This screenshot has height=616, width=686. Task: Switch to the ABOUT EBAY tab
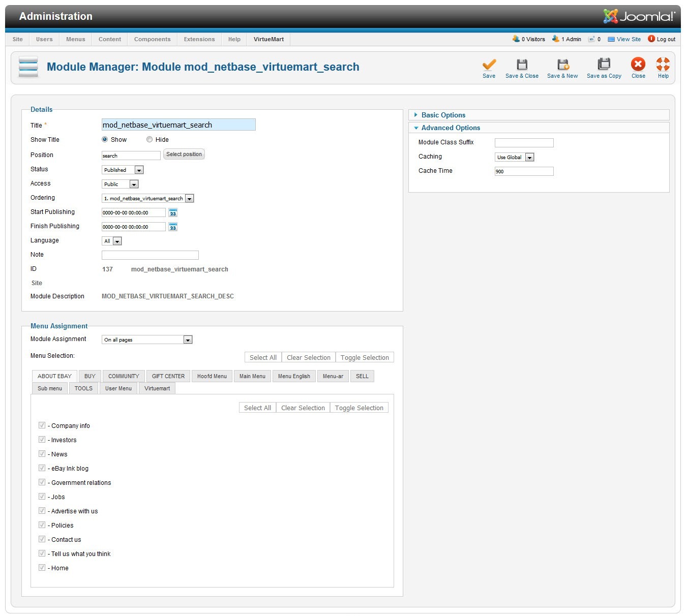[x=54, y=376]
